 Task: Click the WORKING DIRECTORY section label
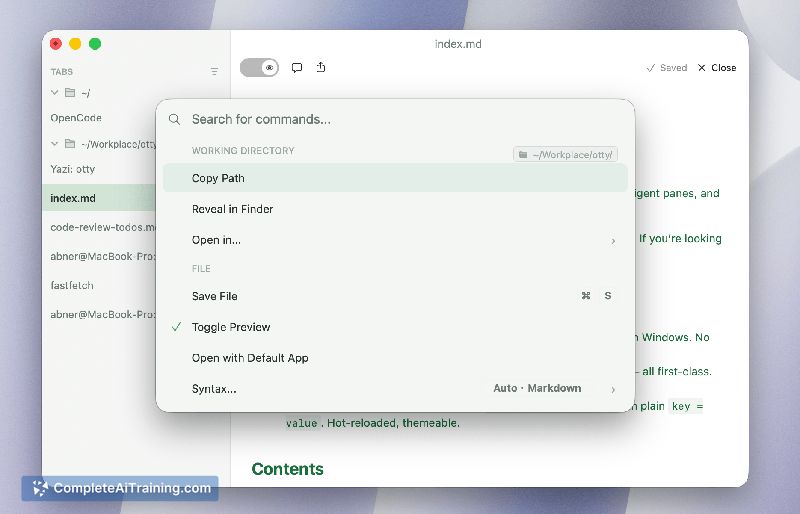243,151
